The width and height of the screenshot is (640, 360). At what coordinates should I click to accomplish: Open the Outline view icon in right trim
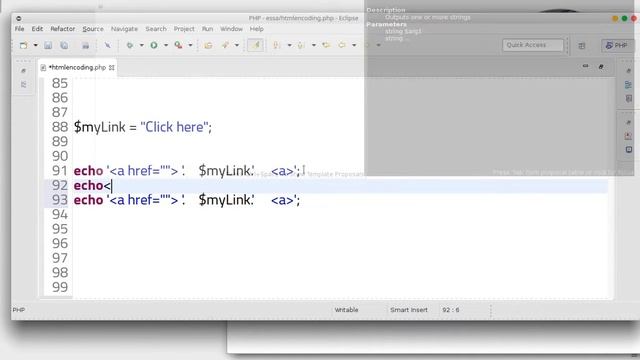(629, 84)
